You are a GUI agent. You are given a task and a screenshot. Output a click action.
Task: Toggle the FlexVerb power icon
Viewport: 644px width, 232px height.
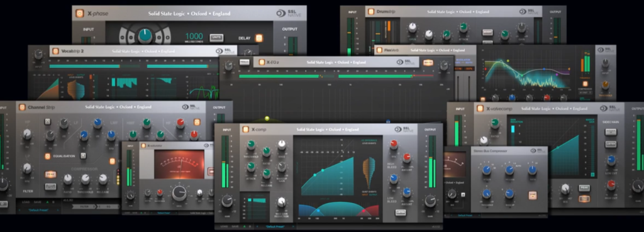(379, 50)
